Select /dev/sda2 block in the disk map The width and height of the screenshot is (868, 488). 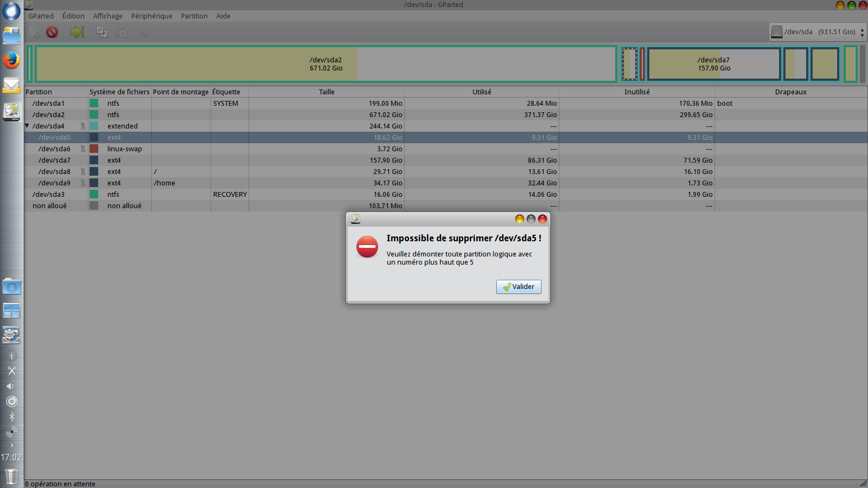326,64
